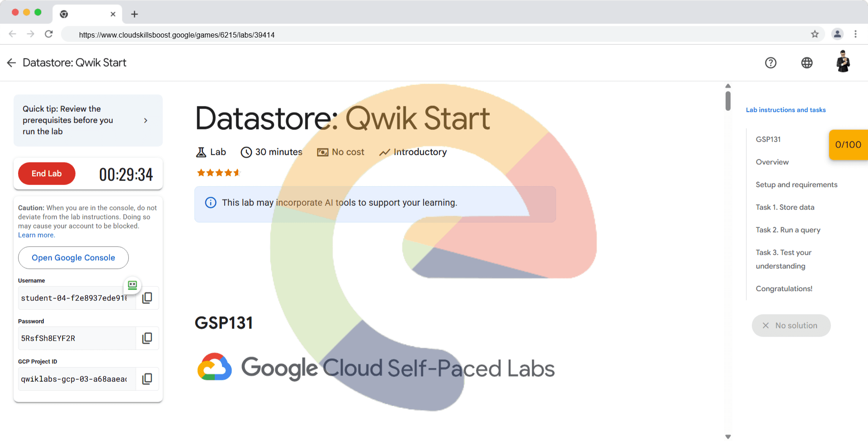Click the Learn more link
This screenshot has width=868, height=441.
pyautogui.click(x=37, y=235)
